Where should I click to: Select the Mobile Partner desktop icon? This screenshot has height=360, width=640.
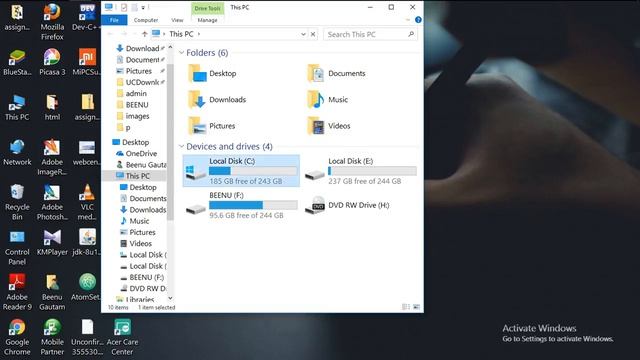pyautogui.click(x=52, y=337)
